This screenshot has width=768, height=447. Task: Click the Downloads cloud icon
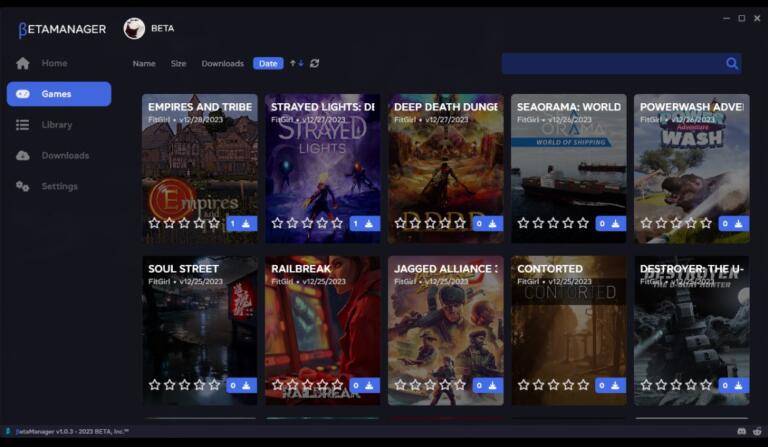[x=23, y=156]
